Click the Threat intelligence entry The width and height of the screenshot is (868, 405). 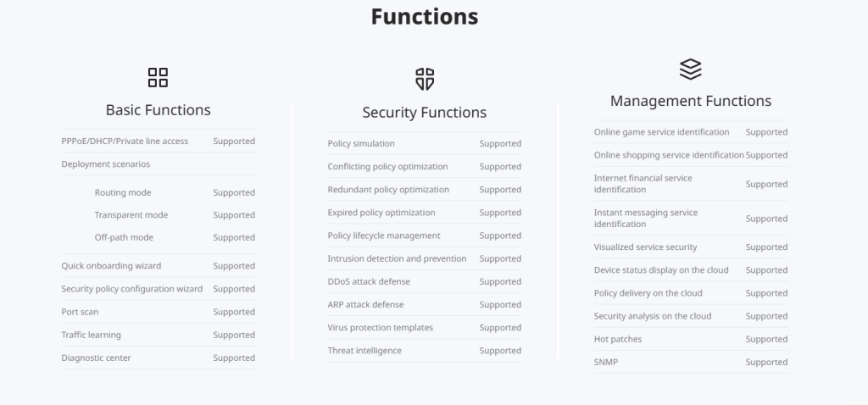coord(364,351)
